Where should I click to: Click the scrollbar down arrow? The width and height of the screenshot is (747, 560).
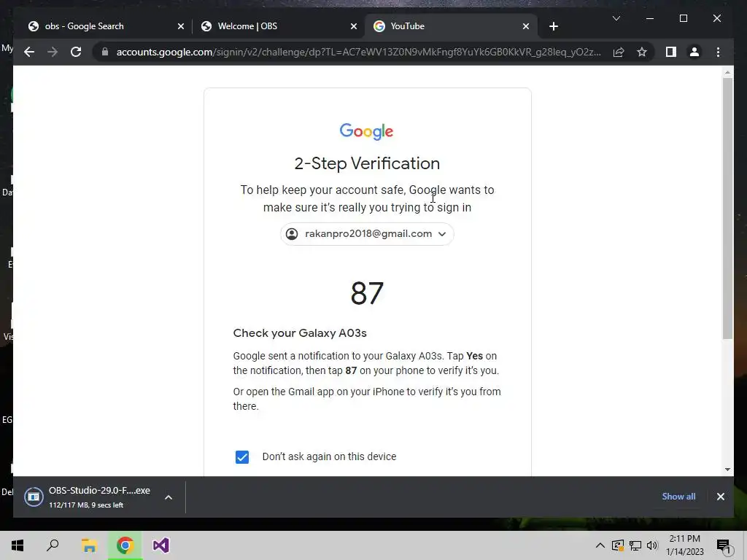tap(727, 470)
